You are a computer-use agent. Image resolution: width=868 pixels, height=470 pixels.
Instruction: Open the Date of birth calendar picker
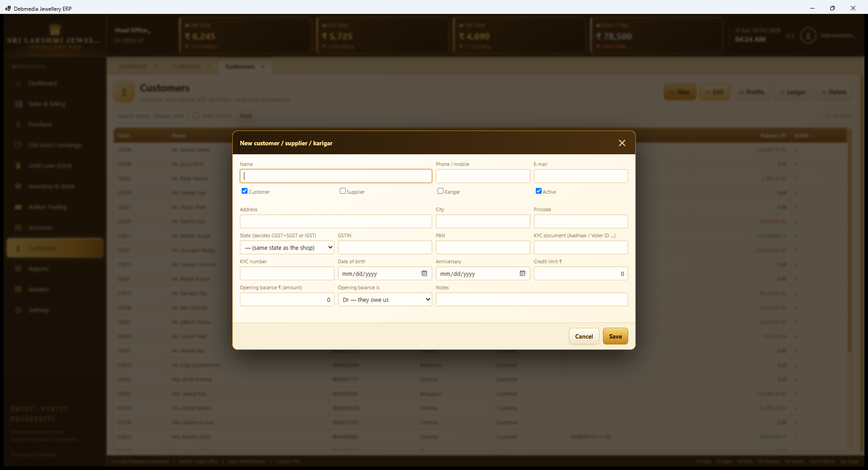click(x=424, y=274)
